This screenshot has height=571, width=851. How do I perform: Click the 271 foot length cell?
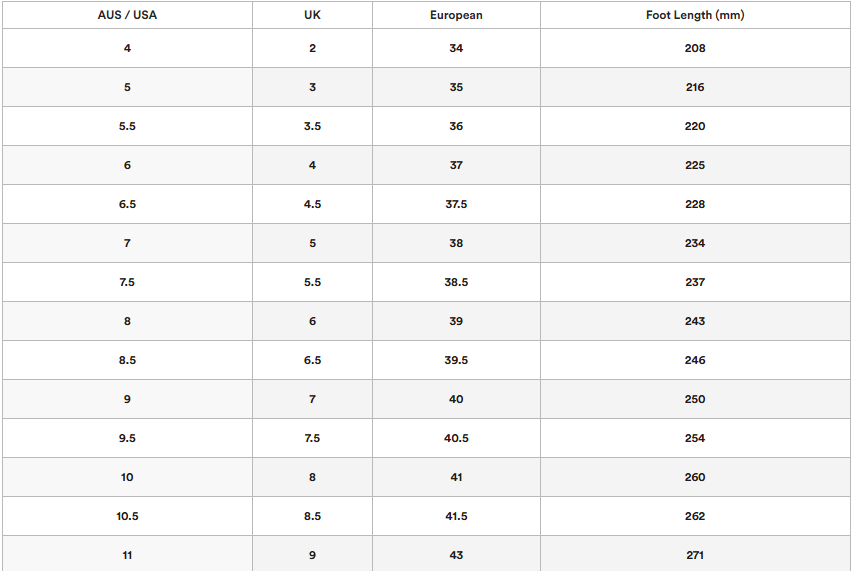tap(695, 555)
